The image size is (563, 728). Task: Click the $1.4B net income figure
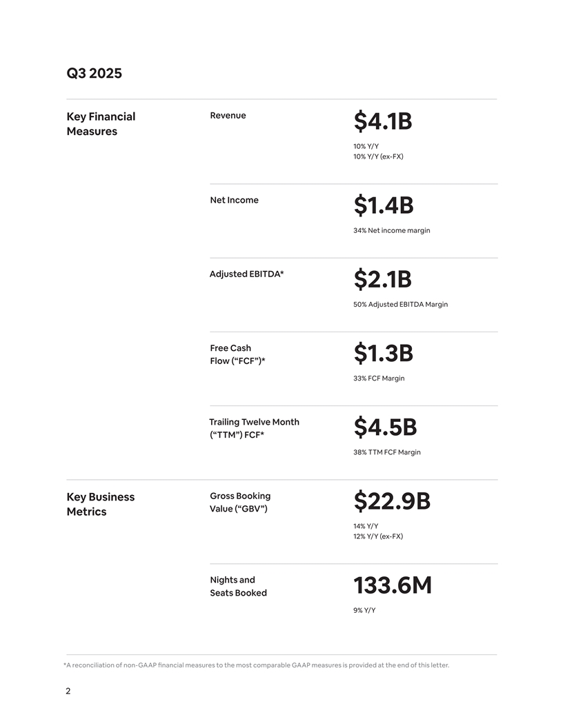tap(383, 205)
